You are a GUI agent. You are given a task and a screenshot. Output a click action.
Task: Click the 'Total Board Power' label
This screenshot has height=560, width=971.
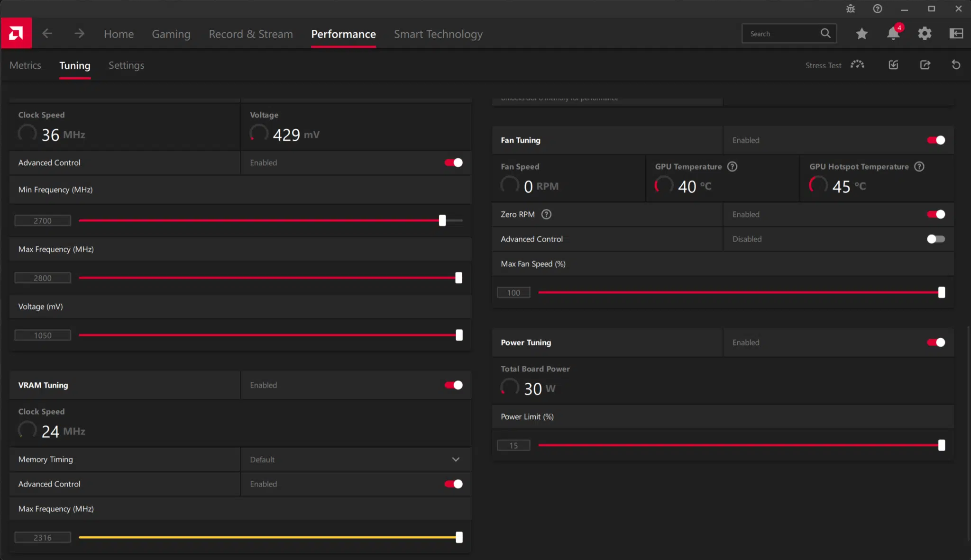(x=535, y=369)
